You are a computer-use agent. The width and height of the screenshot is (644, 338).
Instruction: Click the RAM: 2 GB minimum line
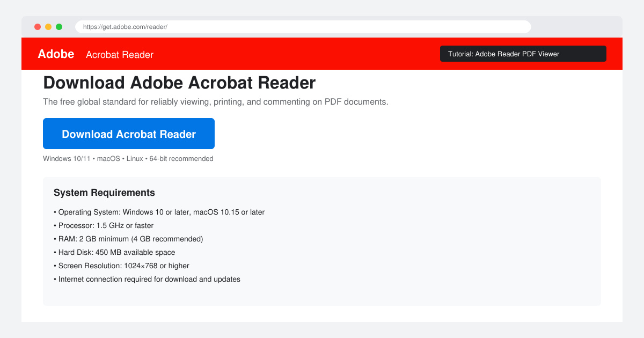128,239
